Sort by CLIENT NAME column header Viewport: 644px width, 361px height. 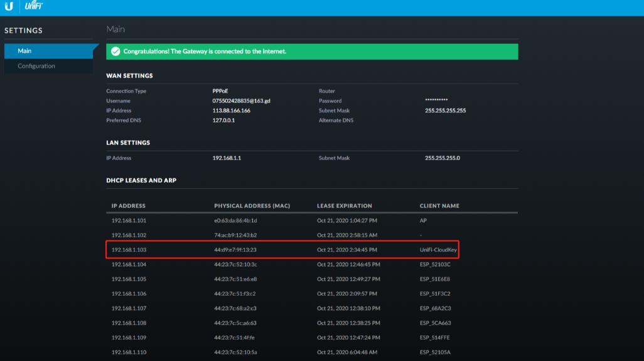[x=439, y=206]
